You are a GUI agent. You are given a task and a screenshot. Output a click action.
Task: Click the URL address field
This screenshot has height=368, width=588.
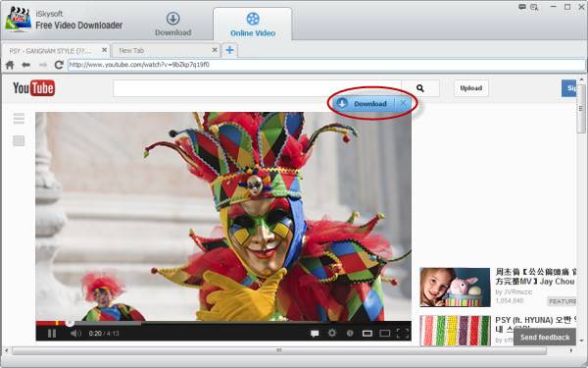coord(326,65)
